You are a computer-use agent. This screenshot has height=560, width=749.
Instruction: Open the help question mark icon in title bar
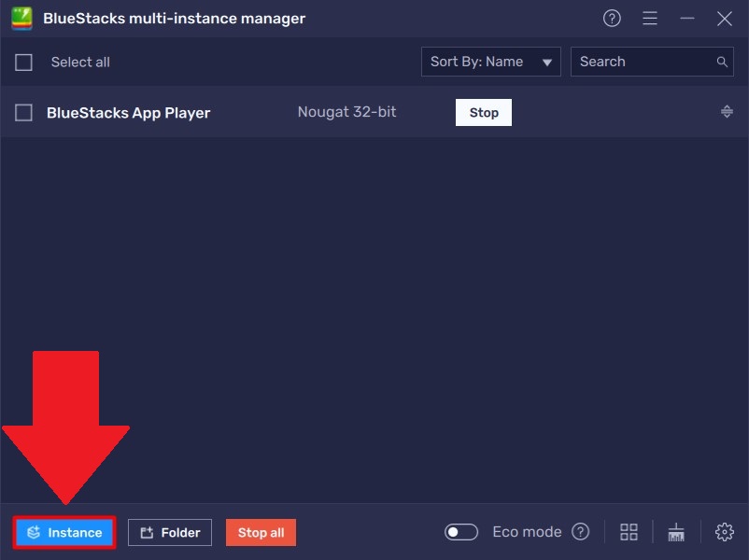(x=612, y=19)
